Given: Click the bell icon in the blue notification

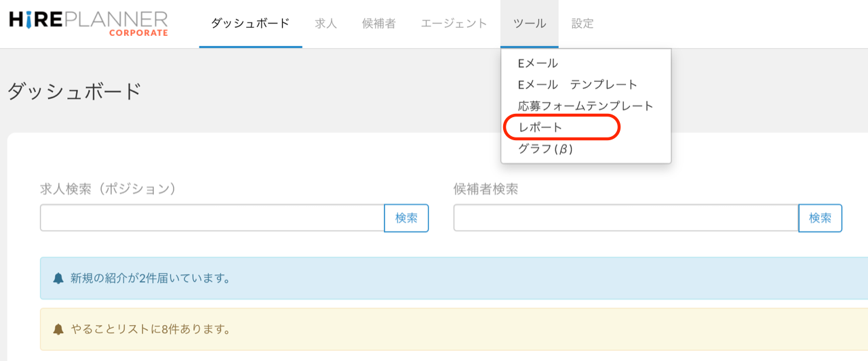Looking at the screenshot, I should [x=58, y=278].
